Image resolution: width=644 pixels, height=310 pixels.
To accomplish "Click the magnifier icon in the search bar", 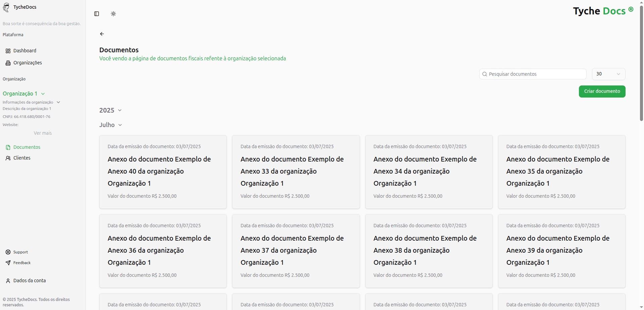I will (485, 74).
